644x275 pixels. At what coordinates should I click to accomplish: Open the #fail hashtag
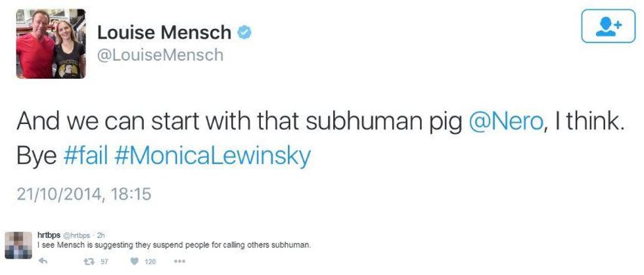(86, 156)
